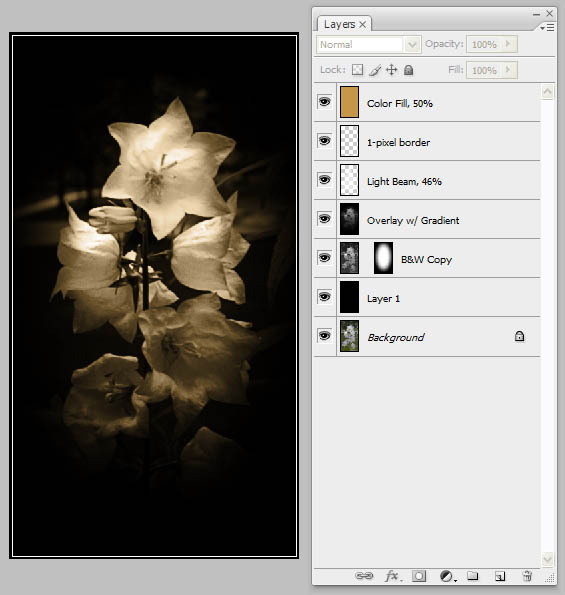Hide the Overlay w/ Gradient layer

pyautogui.click(x=324, y=219)
